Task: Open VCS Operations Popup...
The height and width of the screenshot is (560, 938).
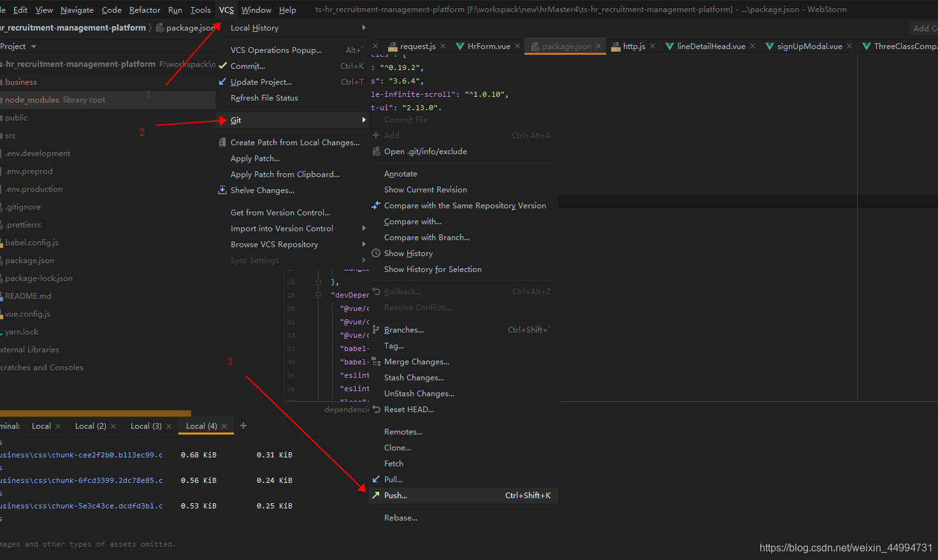Action: (x=292, y=50)
